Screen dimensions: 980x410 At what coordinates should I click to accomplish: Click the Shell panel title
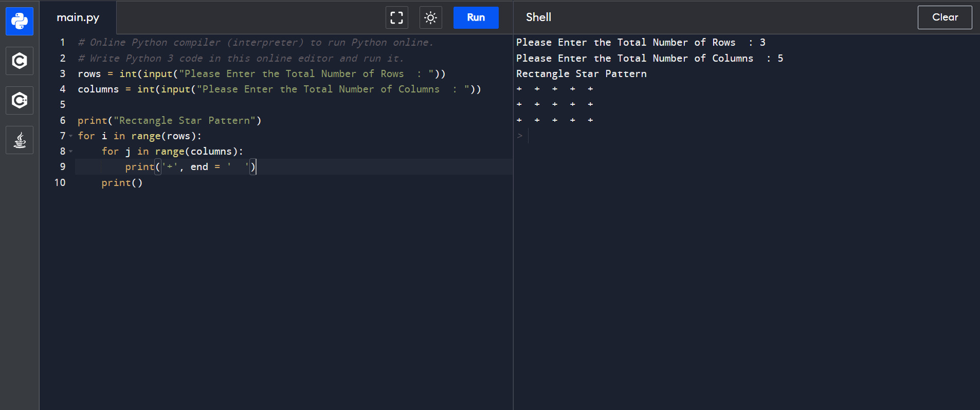point(538,17)
